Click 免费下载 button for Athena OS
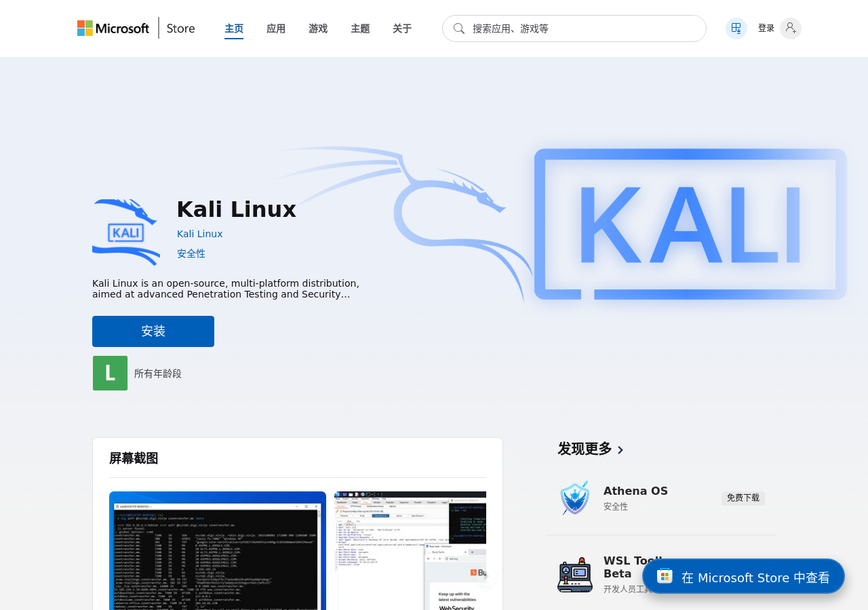 tap(743, 498)
